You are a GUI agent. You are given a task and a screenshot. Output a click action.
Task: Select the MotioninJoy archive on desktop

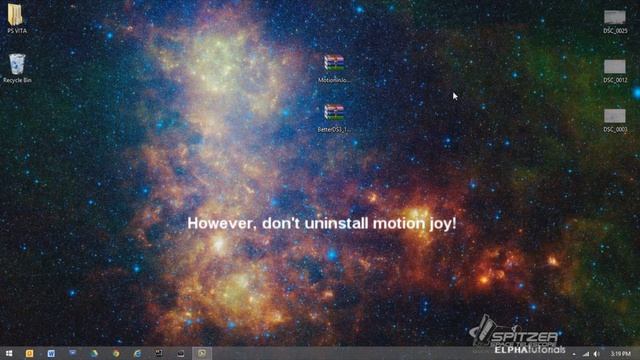coord(334,69)
